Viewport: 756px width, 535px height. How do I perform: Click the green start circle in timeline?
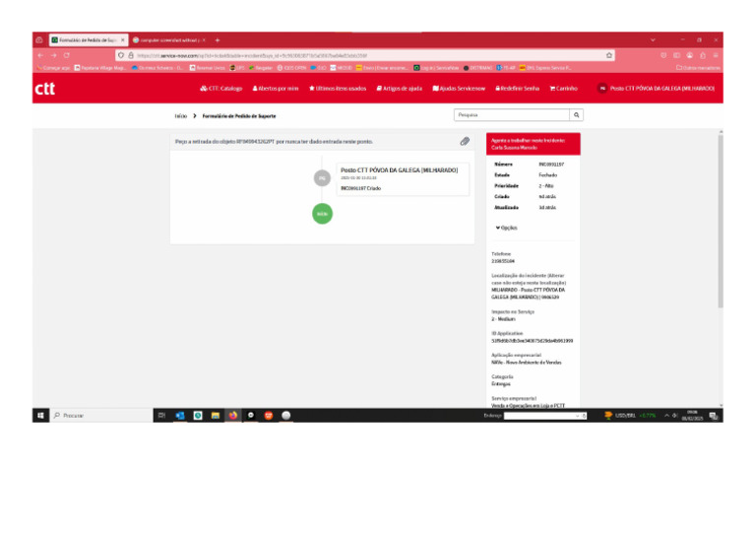click(322, 213)
